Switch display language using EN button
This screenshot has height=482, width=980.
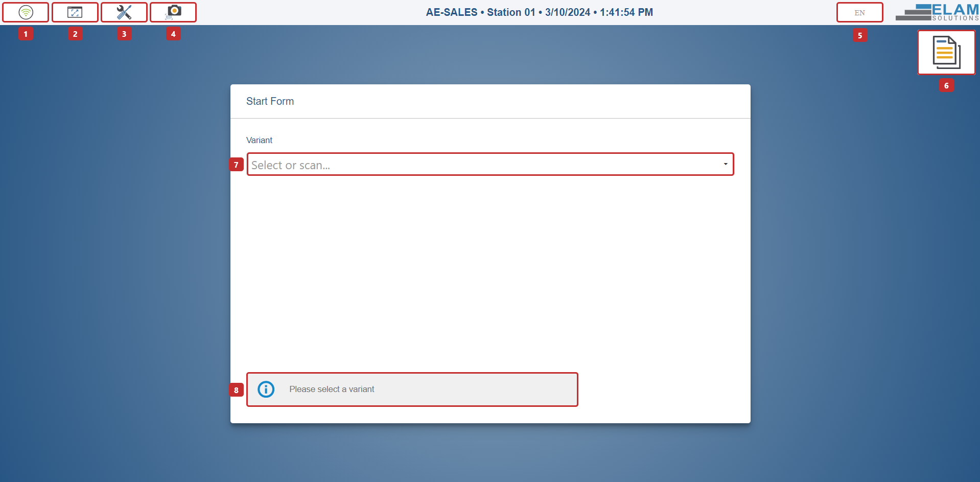(x=859, y=12)
